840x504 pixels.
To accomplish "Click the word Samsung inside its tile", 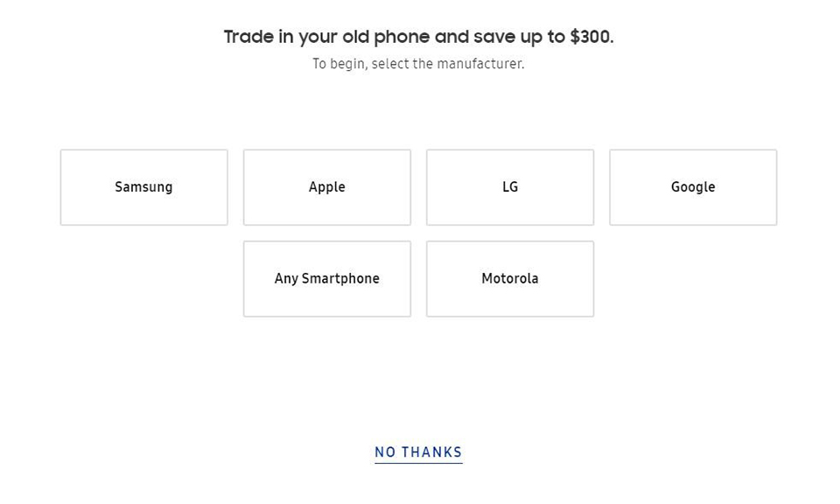I will 143,187.
